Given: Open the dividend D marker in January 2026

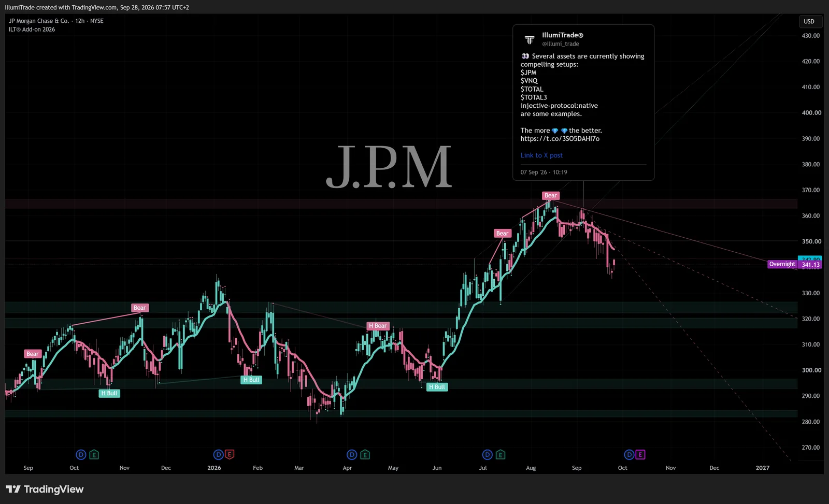Looking at the screenshot, I should pos(219,455).
